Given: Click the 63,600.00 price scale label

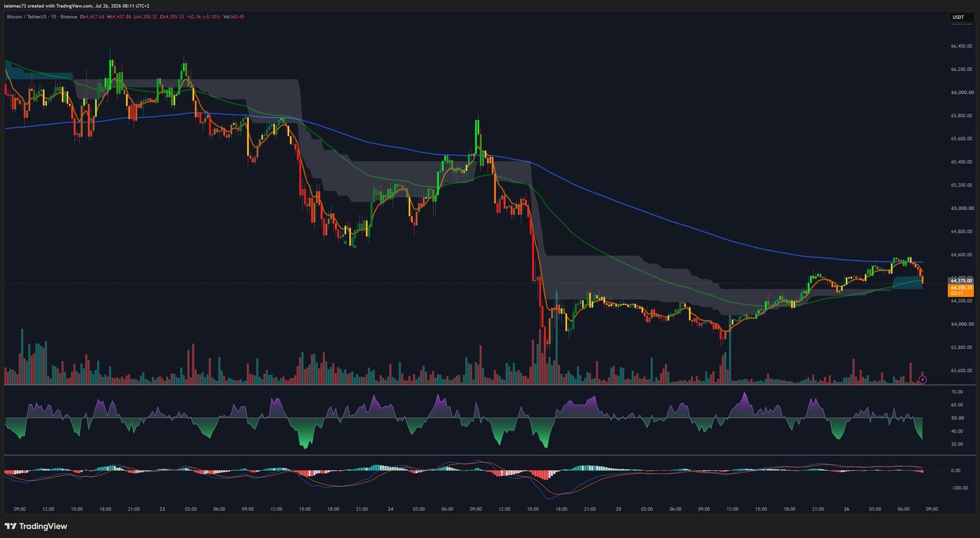Looking at the screenshot, I should (x=961, y=371).
